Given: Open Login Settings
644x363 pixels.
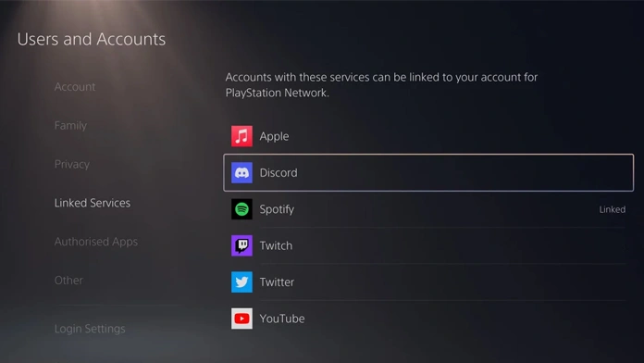Looking at the screenshot, I should click(90, 329).
